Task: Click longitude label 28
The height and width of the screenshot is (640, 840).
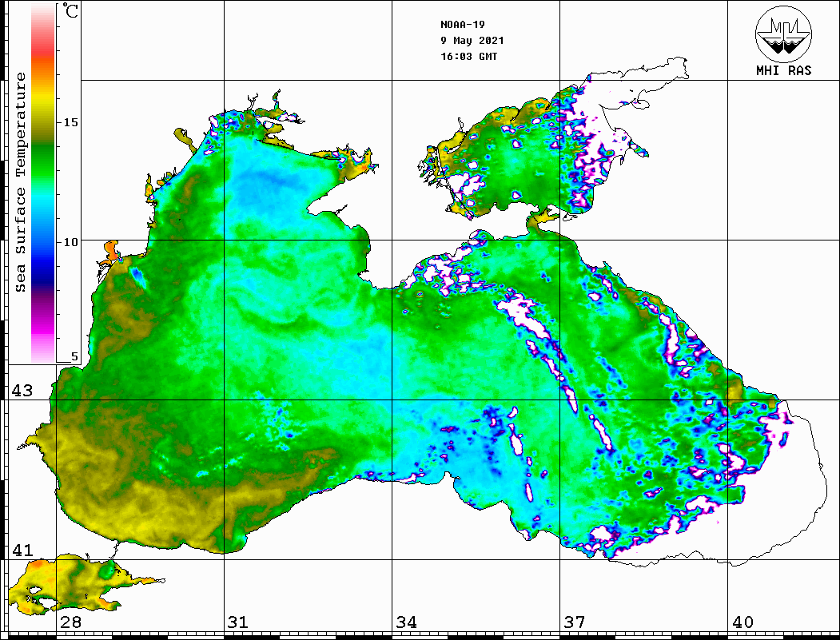Action: (70, 622)
